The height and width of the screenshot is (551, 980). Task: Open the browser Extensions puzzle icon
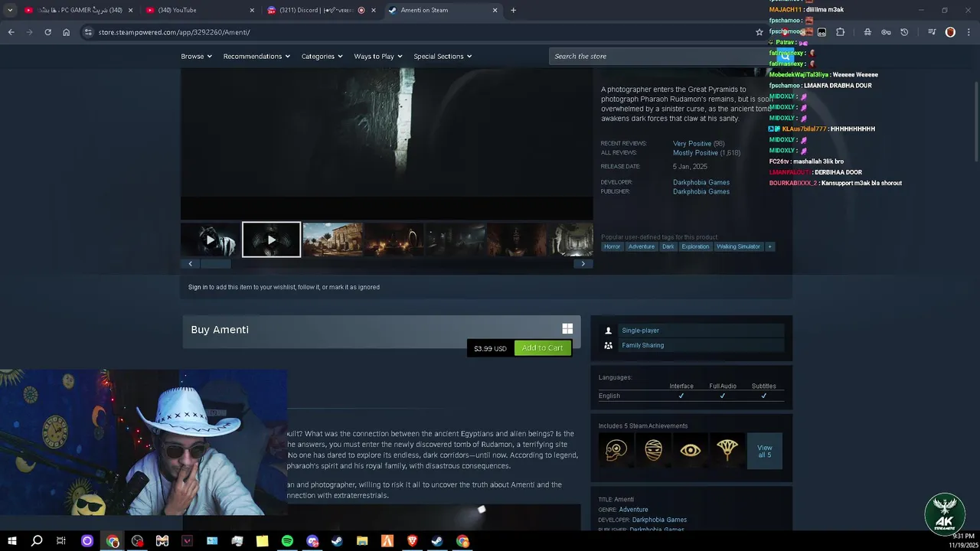(840, 32)
